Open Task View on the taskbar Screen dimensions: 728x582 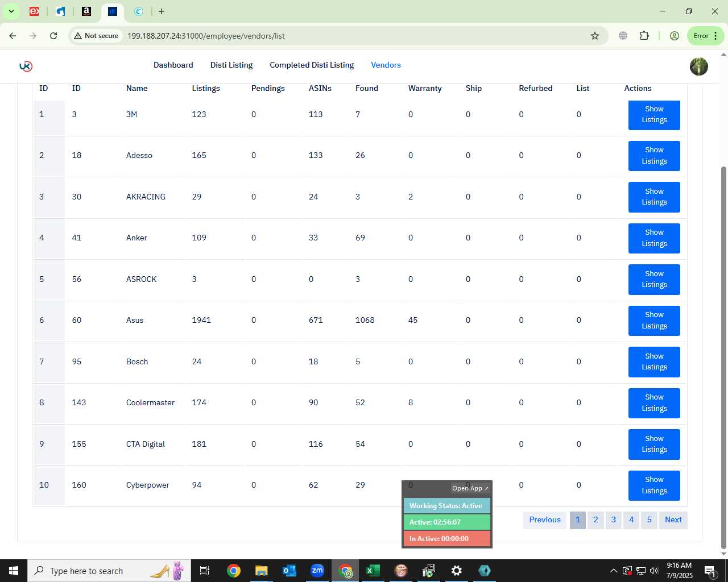coord(205,571)
